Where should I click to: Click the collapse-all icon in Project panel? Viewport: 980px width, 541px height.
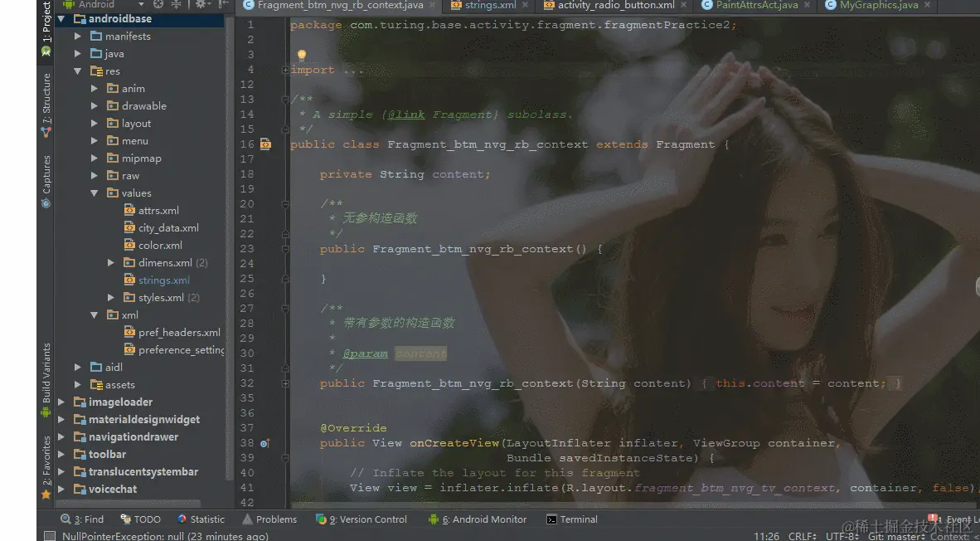[177, 4]
